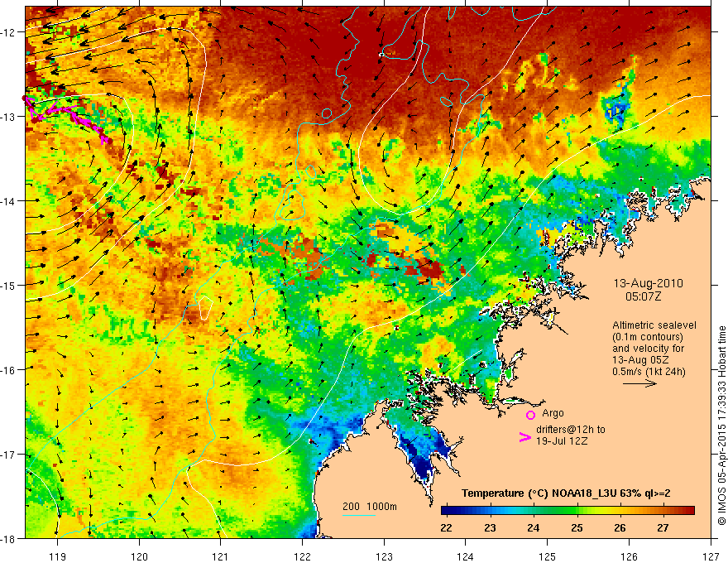Click the "13-Aug 05Z" text line

(x=639, y=360)
